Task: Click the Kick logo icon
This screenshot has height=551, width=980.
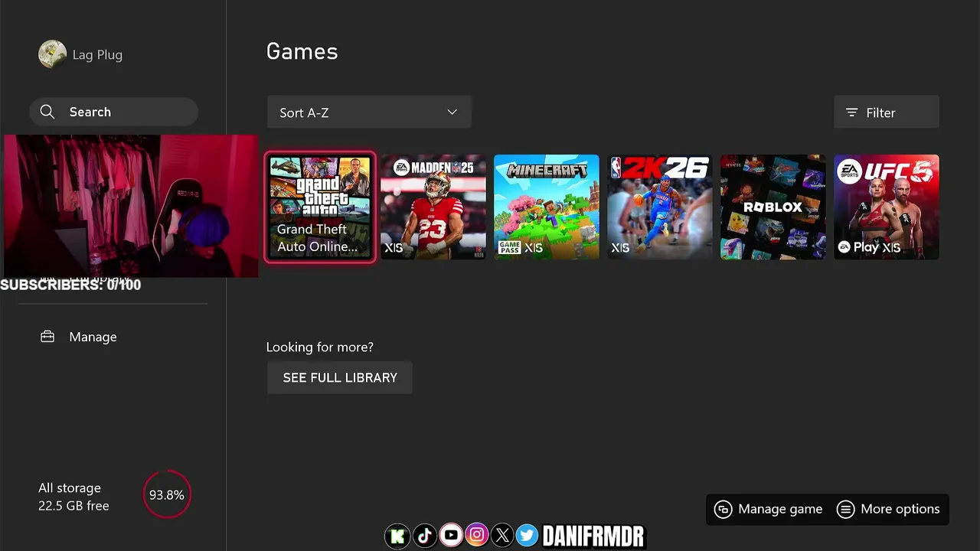Action: (x=398, y=536)
